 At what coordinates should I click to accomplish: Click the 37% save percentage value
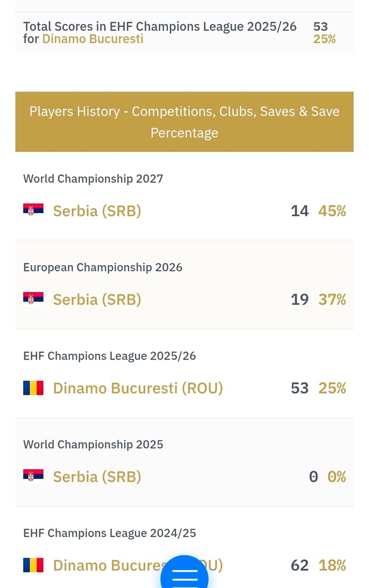point(332,299)
